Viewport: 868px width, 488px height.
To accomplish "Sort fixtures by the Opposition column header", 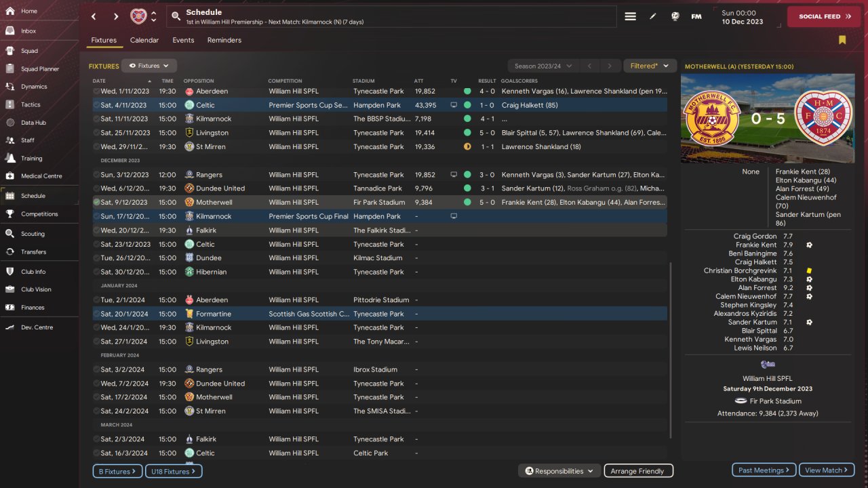I will coord(198,81).
